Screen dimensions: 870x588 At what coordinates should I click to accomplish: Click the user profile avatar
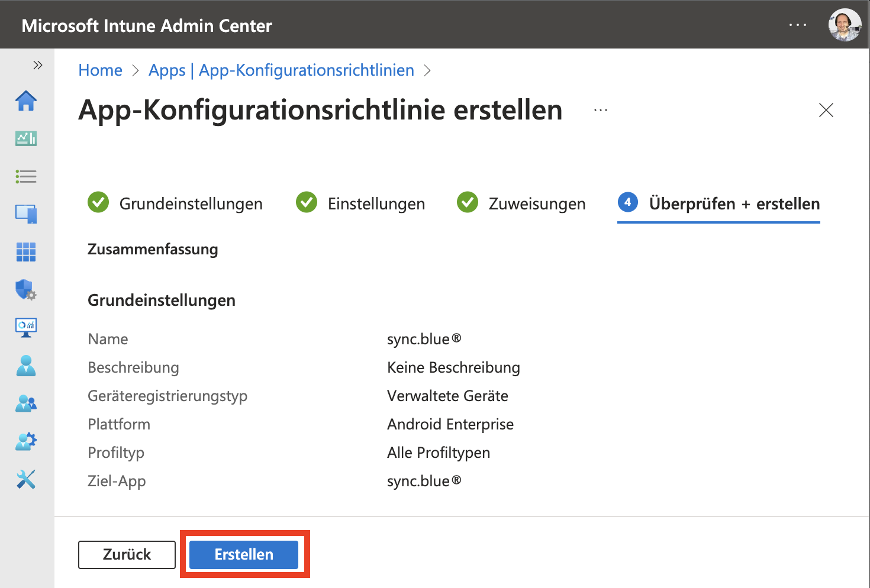[845, 25]
